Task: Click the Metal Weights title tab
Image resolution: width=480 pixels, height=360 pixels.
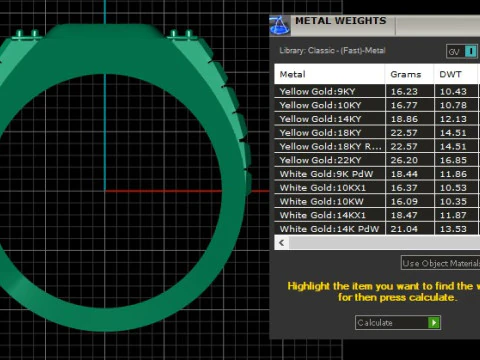Action: (340, 21)
